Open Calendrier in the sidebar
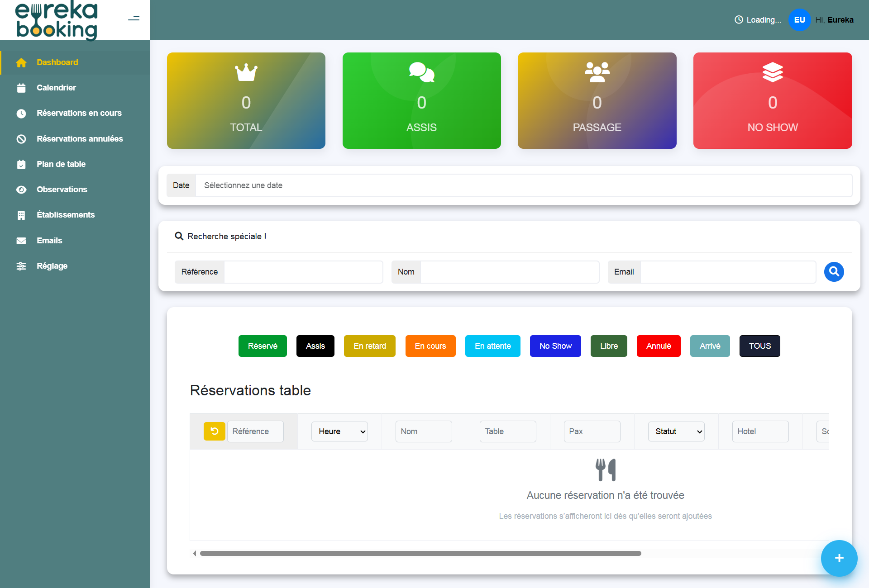The width and height of the screenshot is (869, 588). tap(56, 88)
